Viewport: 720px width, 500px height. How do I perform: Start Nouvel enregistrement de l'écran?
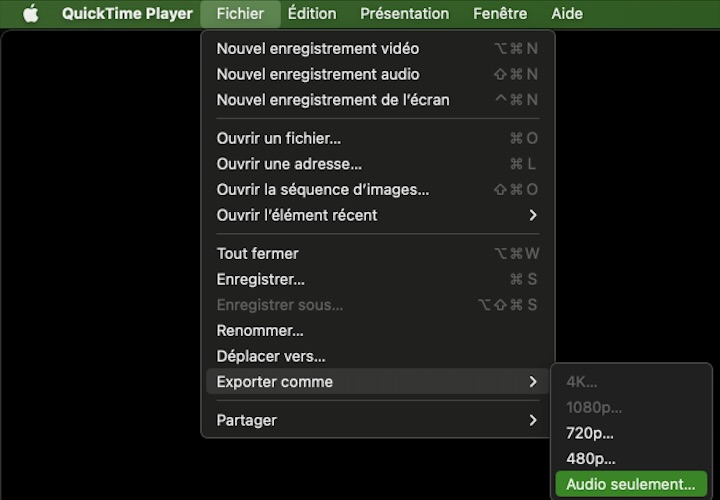click(333, 100)
